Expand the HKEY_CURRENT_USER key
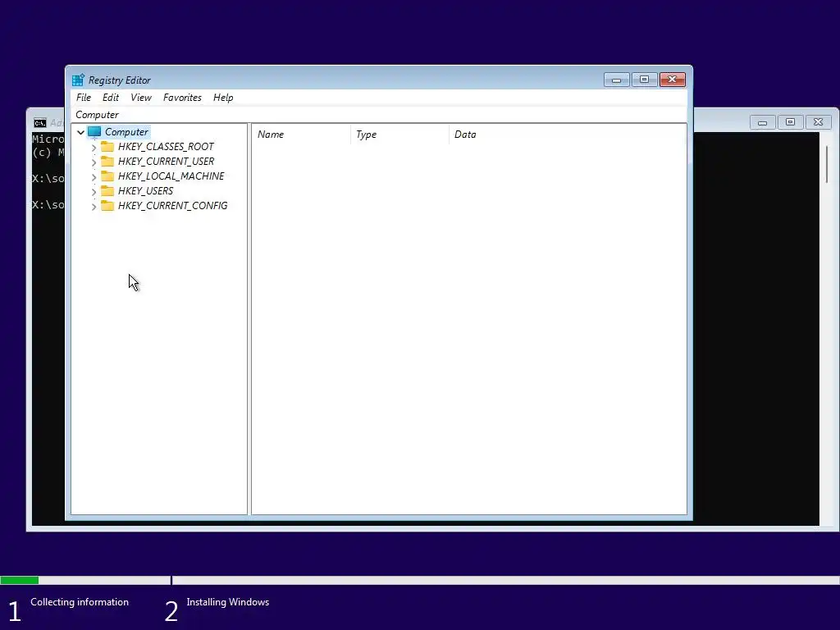Viewport: 840px width, 630px height. pos(94,162)
